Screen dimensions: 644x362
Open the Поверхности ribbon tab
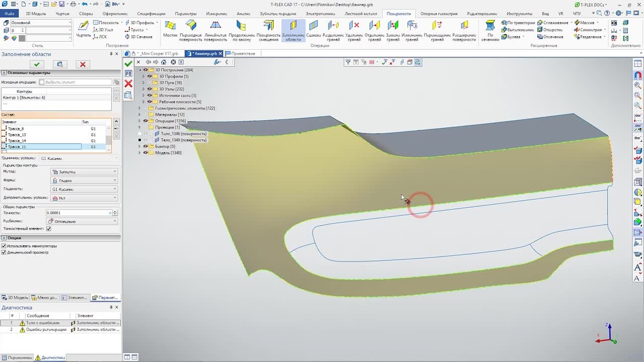(399, 14)
